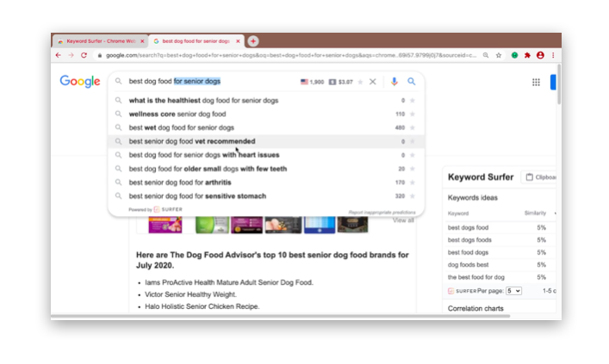Click keyword the best food for dog
Viewport: 609px width, 364px height.
[476, 277]
